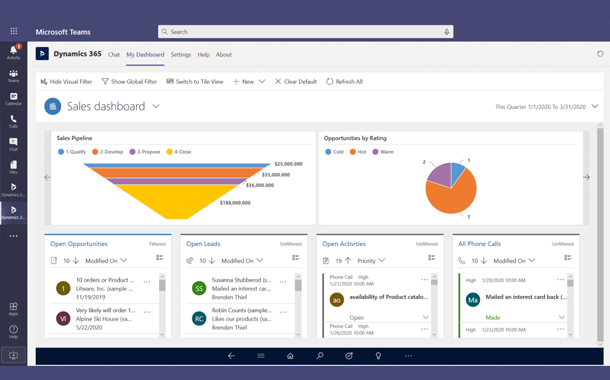Screen dimensions: 610x380
Task: Open the Teams app launcher grid
Action: point(14,31)
